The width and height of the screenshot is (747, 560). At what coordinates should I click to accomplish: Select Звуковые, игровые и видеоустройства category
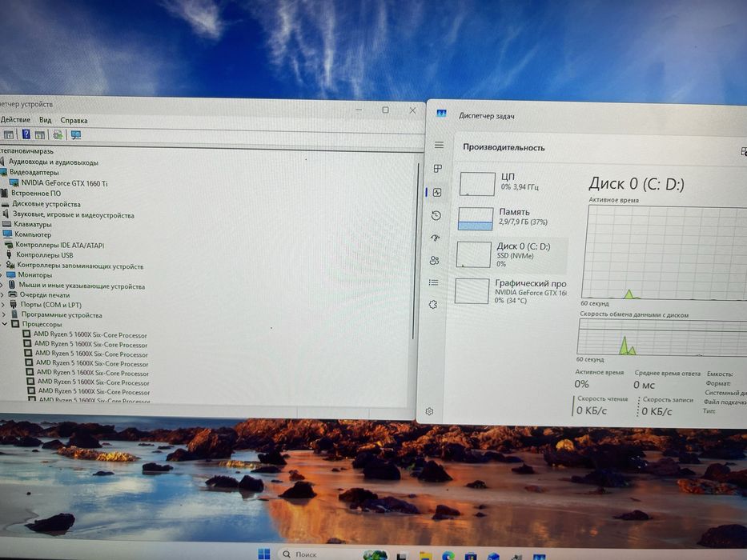[74, 214]
